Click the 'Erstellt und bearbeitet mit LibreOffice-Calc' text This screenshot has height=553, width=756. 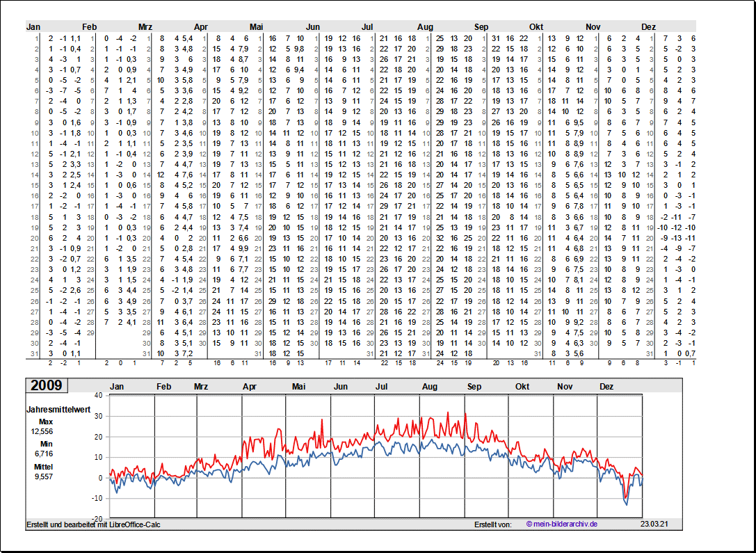[93, 524]
